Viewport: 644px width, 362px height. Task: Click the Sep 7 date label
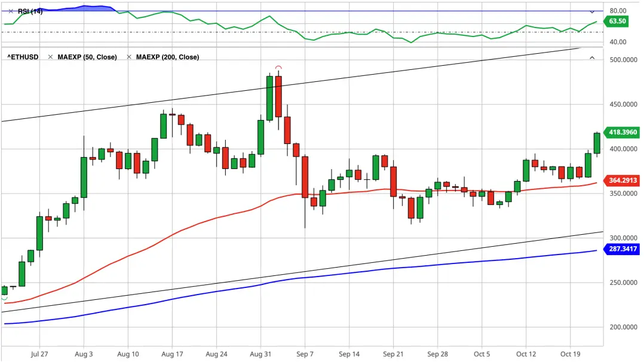click(x=305, y=354)
